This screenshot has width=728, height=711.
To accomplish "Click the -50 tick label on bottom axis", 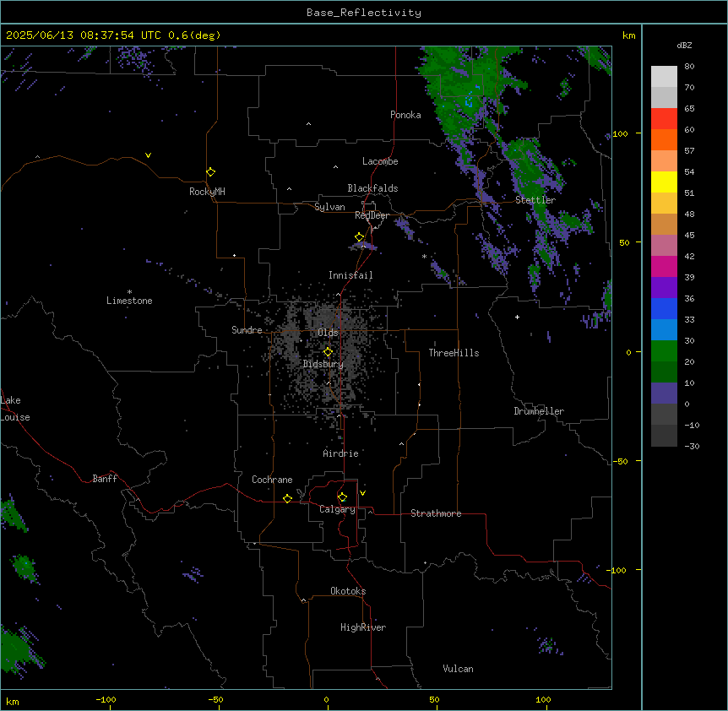I will point(215,699).
